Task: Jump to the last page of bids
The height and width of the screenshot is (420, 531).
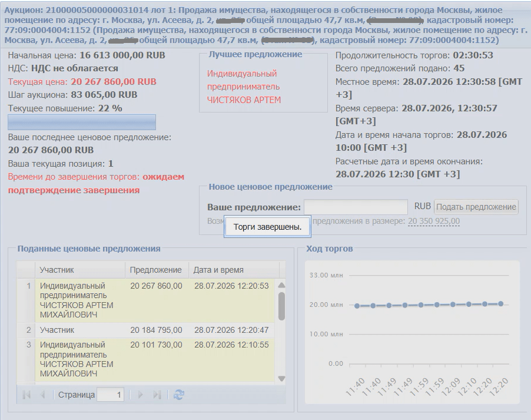Action: coord(157,395)
